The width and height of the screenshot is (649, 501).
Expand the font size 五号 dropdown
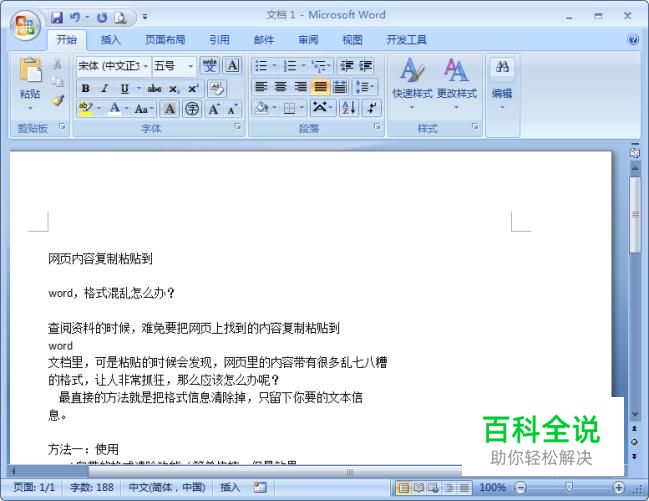pos(190,66)
